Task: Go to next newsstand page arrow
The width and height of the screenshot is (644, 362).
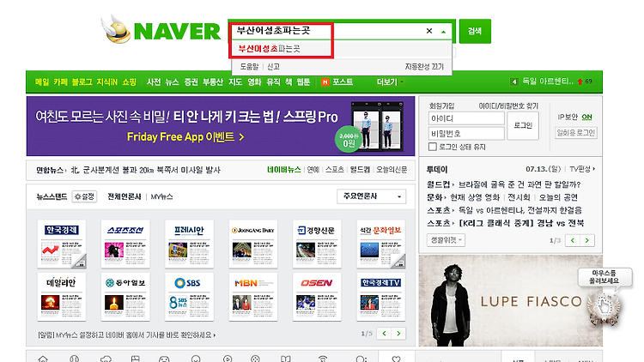Action: [398, 334]
